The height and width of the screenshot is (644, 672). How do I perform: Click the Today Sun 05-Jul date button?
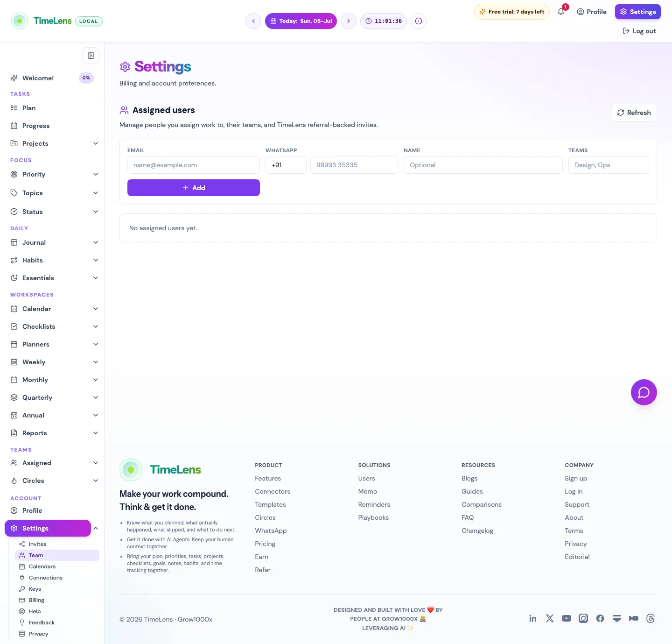[301, 21]
